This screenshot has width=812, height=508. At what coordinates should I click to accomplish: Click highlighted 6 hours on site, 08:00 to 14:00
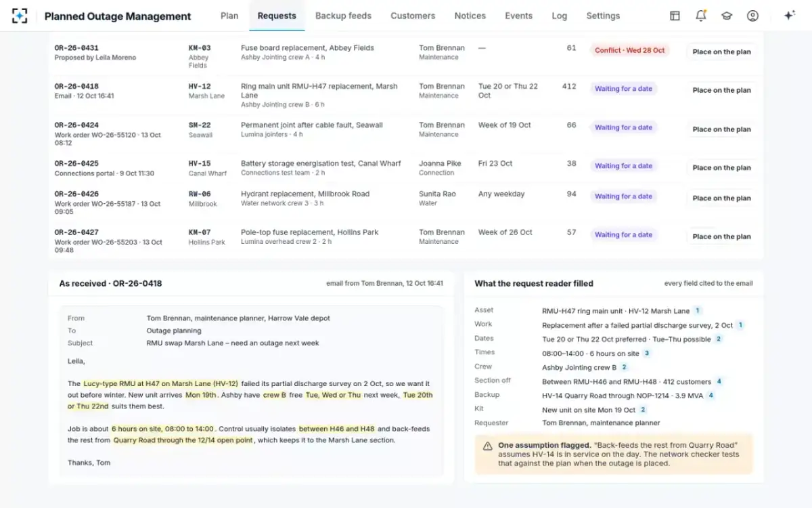click(163, 429)
